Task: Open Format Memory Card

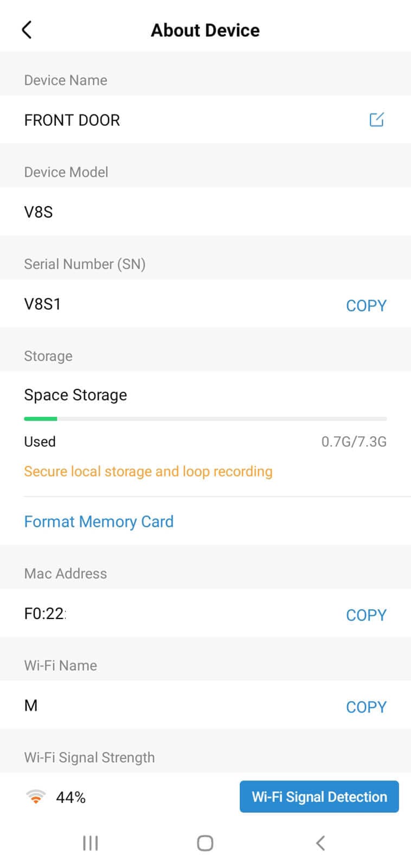Action: (99, 521)
